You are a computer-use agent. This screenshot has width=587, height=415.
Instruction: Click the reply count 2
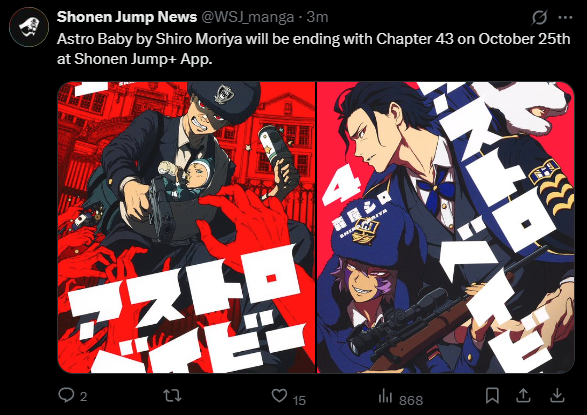(83, 397)
